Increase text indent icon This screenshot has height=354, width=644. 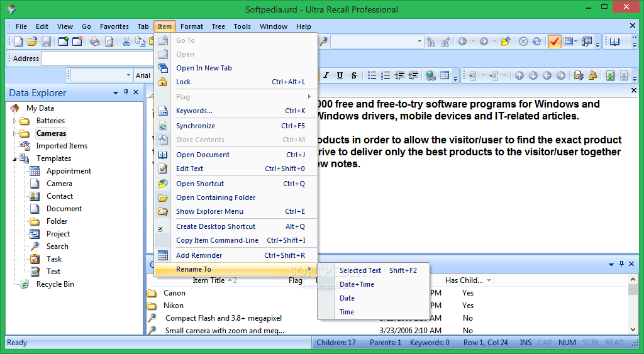point(414,75)
